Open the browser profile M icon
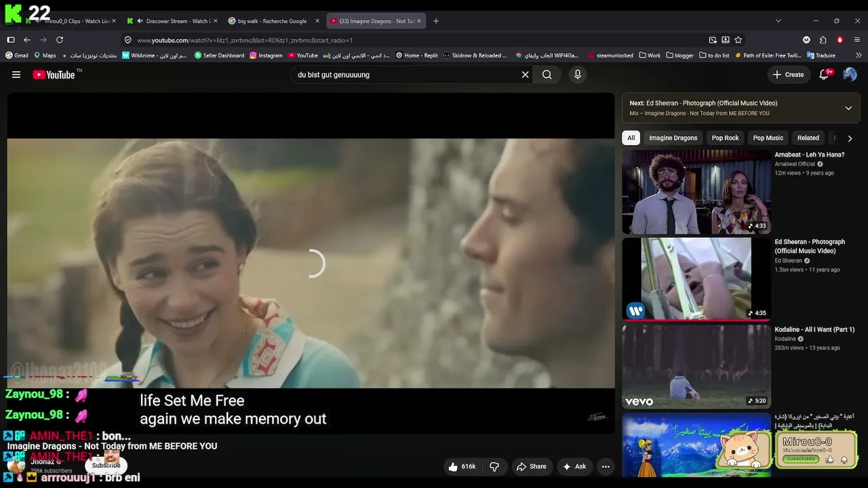This screenshot has width=868, height=488. point(806,40)
